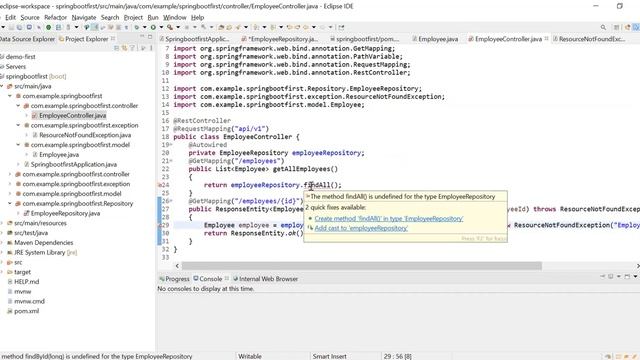Expand the src/main/resources folder
The image size is (640, 360).
[2, 223]
